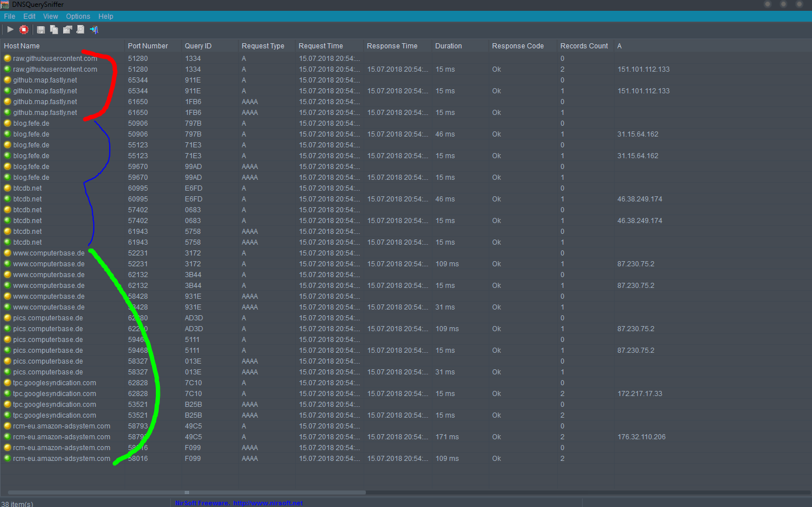This screenshot has width=812, height=507.
Task: Start capturing DNS queries with play icon
Action: point(10,30)
